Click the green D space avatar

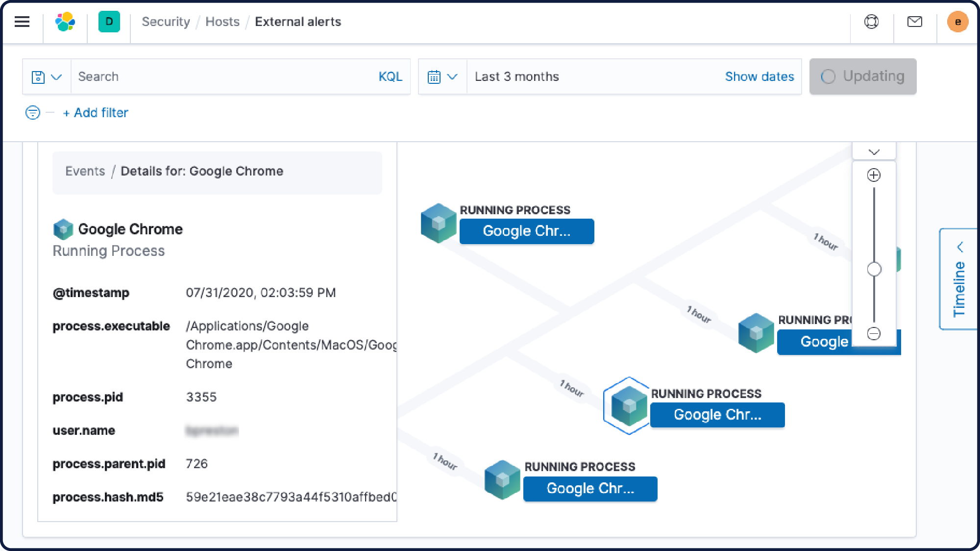click(x=109, y=22)
